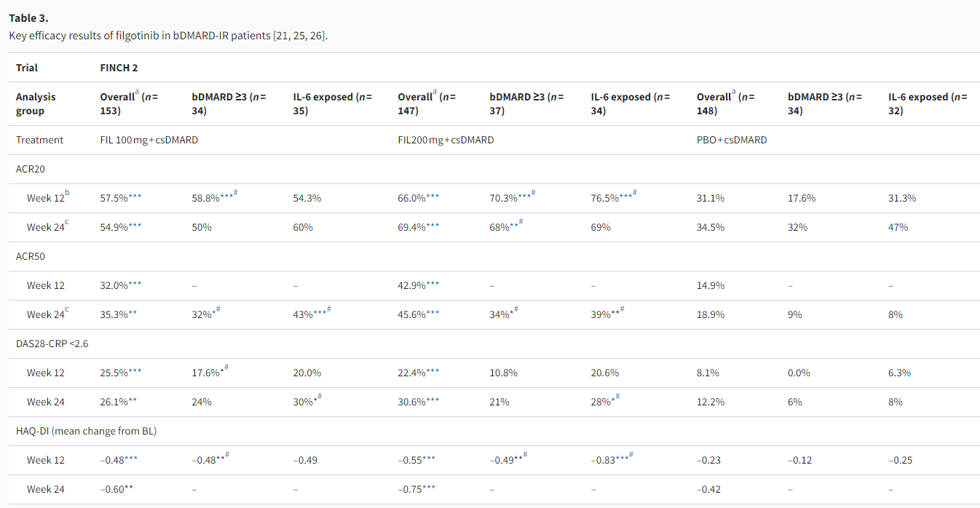Click hash footnote after 70.3% value
The width and height of the screenshot is (980, 508).
coord(534,194)
